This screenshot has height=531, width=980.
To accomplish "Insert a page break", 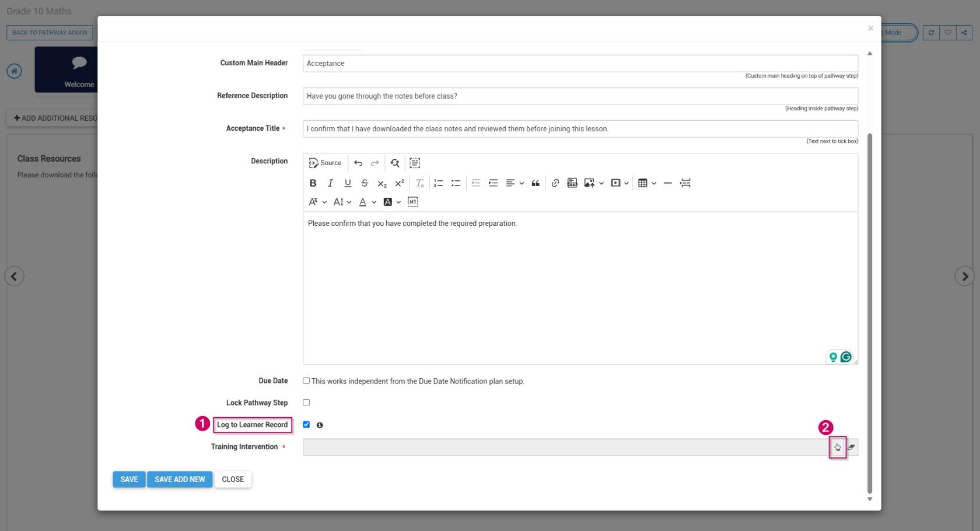I will 685,183.
